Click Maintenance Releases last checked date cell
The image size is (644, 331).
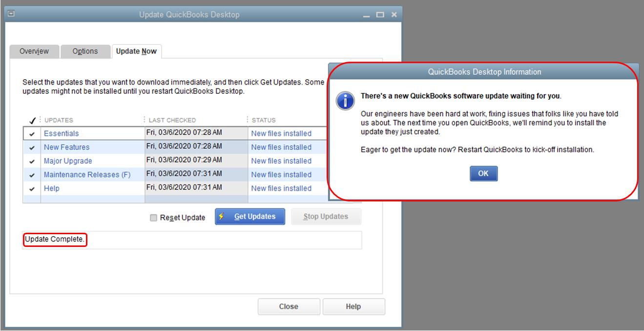point(196,174)
